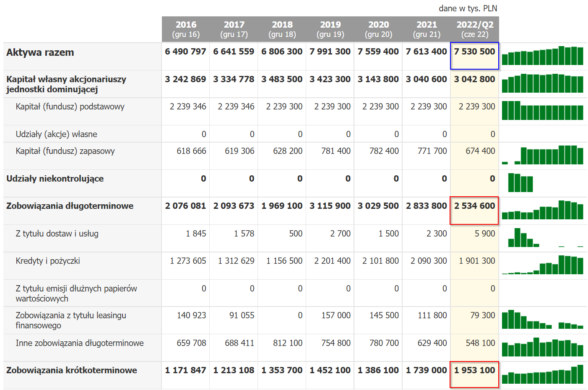Click the Udziały niekontrolujące row label
This screenshot has height=390, width=588.
[55, 179]
